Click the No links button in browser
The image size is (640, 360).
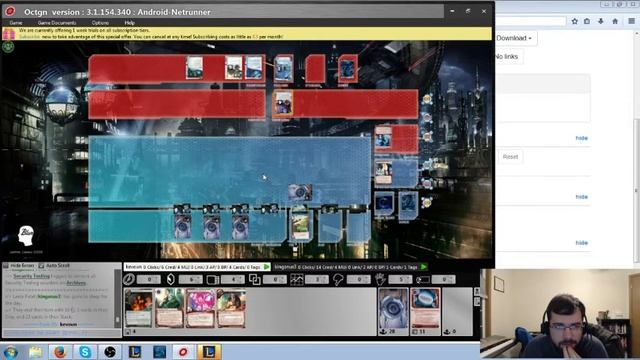click(509, 56)
